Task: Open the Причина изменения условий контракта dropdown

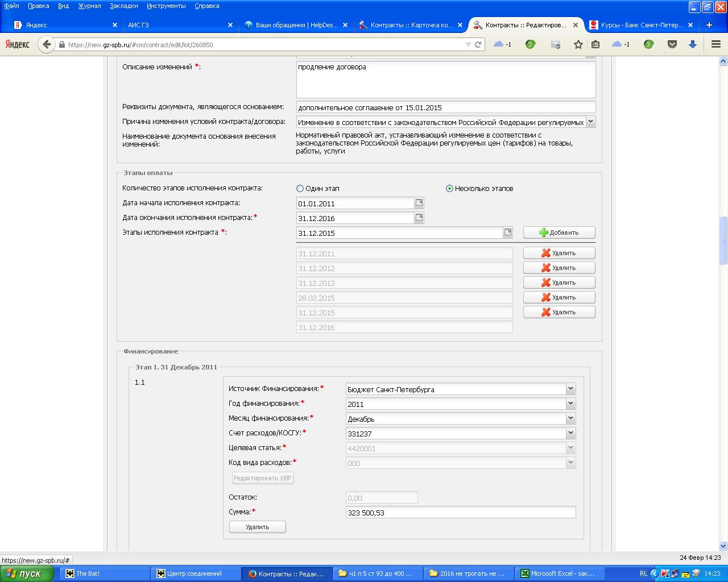Action: 590,122
